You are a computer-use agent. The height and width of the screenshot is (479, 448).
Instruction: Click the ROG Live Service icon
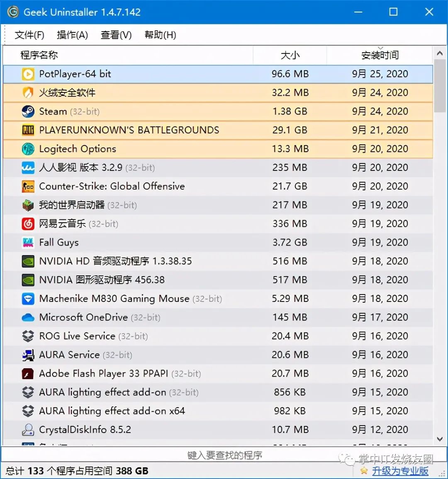tap(28, 336)
